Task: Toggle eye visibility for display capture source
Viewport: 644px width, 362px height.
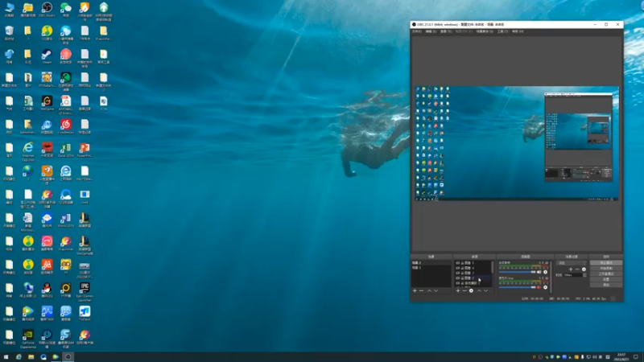Action: (457, 283)
